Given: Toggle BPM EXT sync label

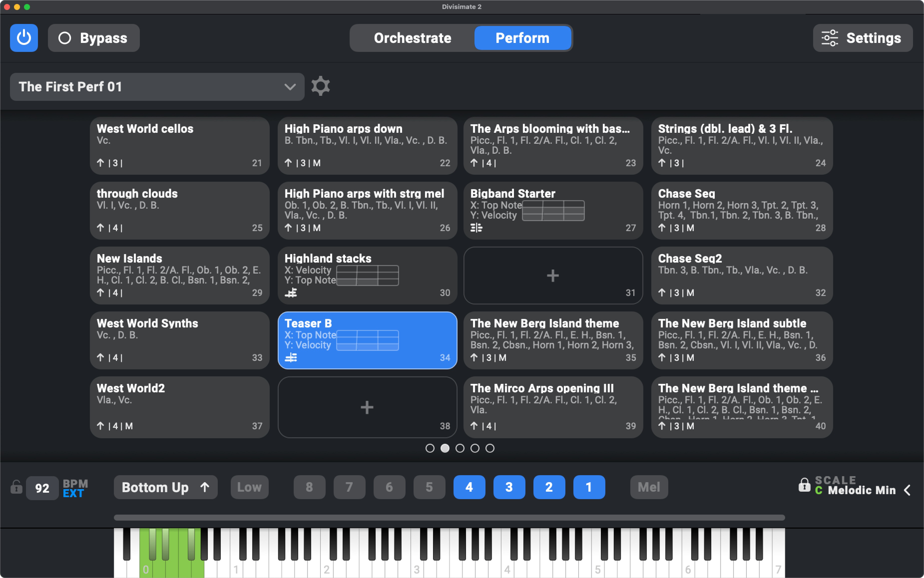Looking at the screenshot, I should click(73, 493).
